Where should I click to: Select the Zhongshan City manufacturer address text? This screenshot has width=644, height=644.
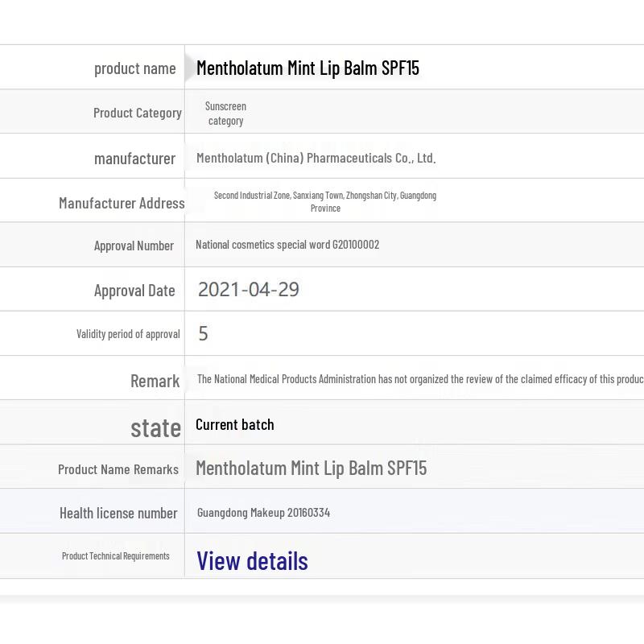coord(325,201)
